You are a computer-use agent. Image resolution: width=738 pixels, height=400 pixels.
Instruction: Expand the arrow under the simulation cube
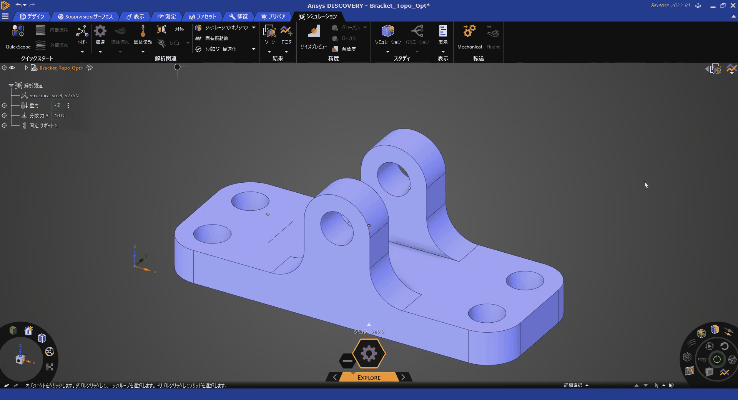pyautogui.click(x=388, y=52)
